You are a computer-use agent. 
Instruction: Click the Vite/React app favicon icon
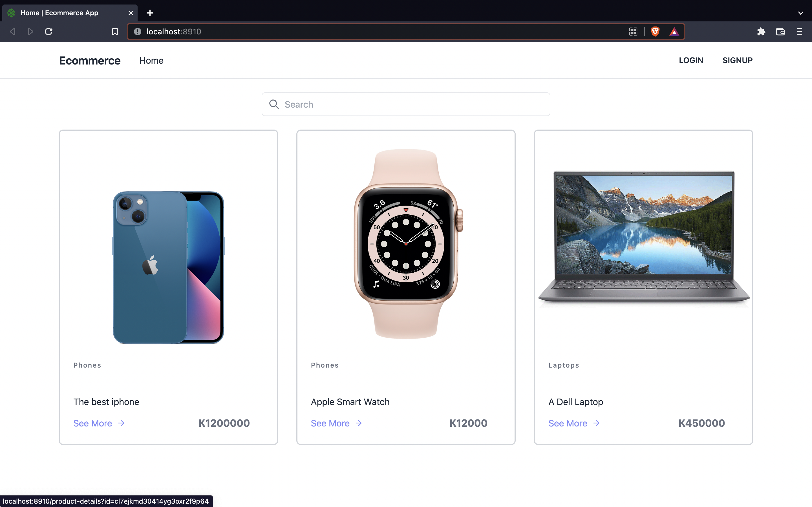tap(11, 12)
